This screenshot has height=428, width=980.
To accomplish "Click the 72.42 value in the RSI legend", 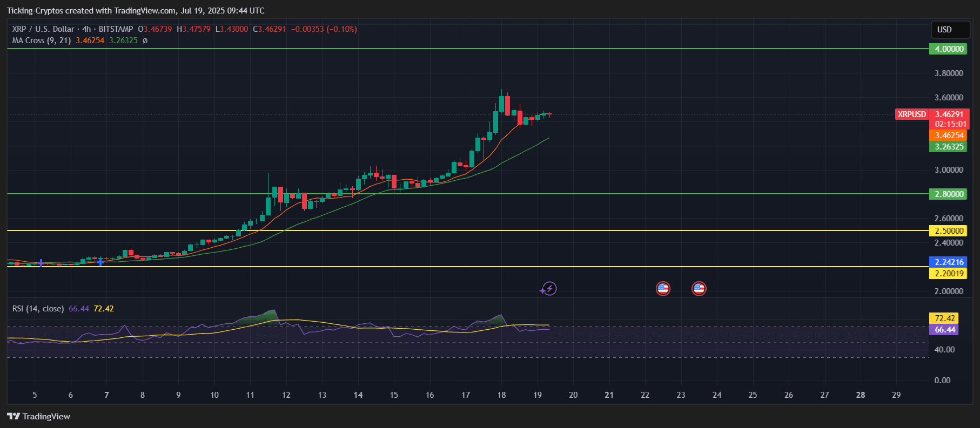I will (x=104, y=309).
